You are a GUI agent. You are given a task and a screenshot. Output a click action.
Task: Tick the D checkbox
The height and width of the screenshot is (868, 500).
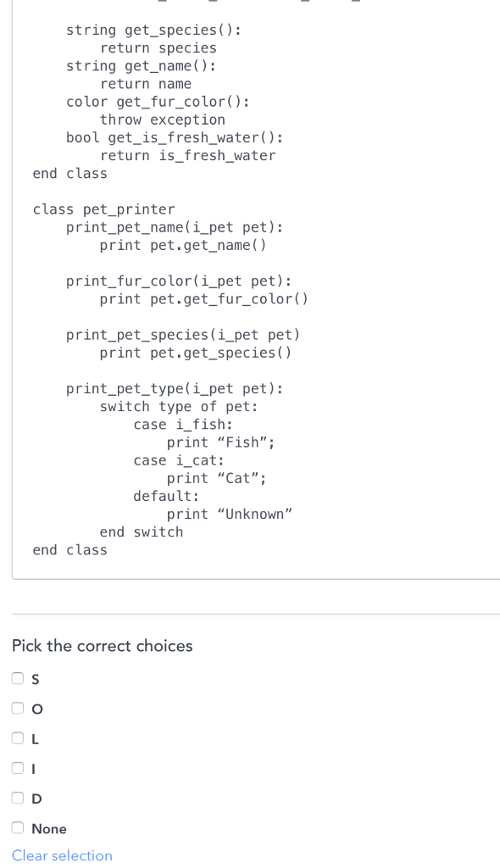coord(17,798)
